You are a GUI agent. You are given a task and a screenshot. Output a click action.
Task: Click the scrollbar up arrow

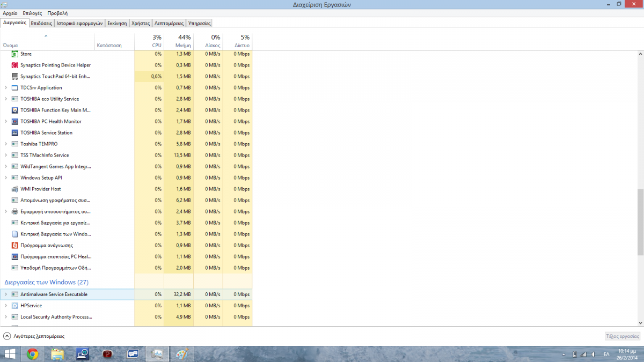click(x=640, y=54)
